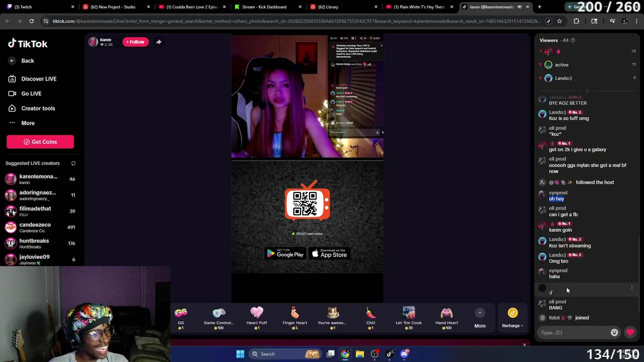Send the Hand Heart gift
The width and height of the screenshot is (644, 362).
pyautogui.click(x=447, y=318)
